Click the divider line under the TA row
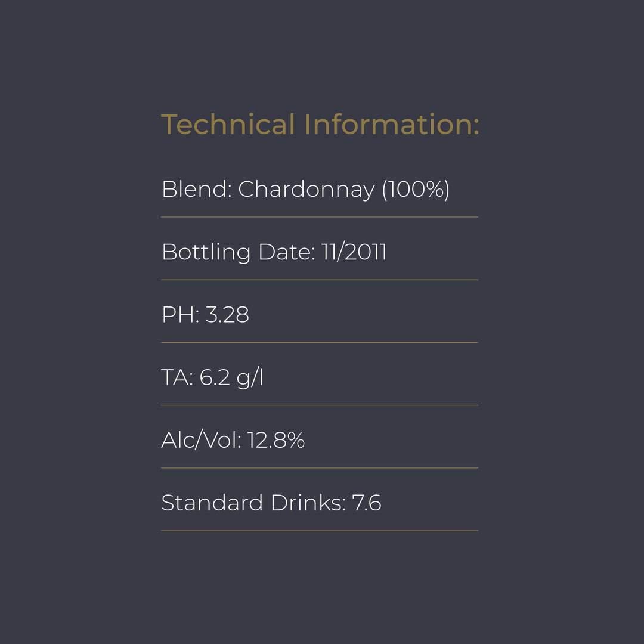The width and height of the screenshot is (644, 644). tap(320, 405)
